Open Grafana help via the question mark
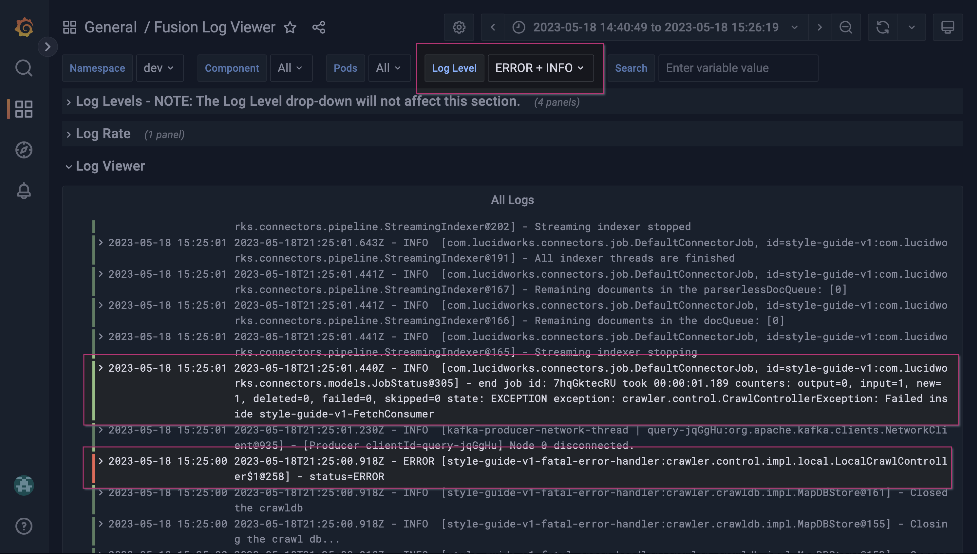This screenshot has height=555, width=980. pos(24,527)
